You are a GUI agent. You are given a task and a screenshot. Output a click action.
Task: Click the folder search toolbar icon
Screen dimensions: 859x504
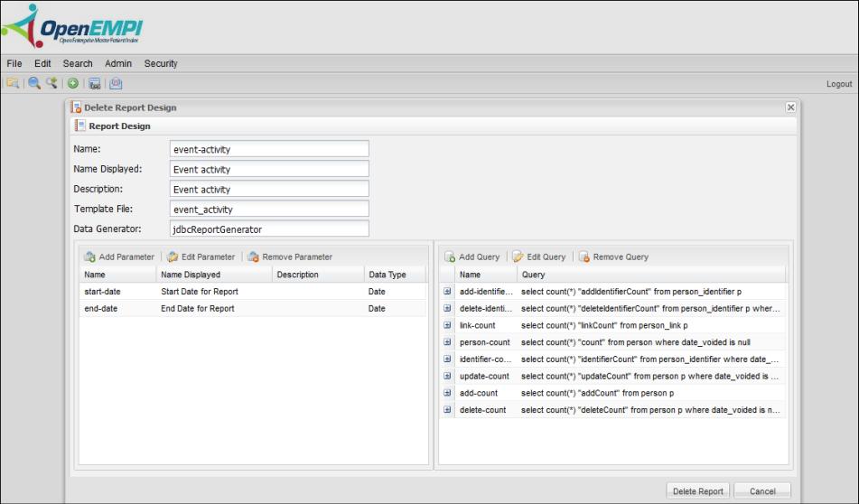pyautogui.click(x=13, y=83)
